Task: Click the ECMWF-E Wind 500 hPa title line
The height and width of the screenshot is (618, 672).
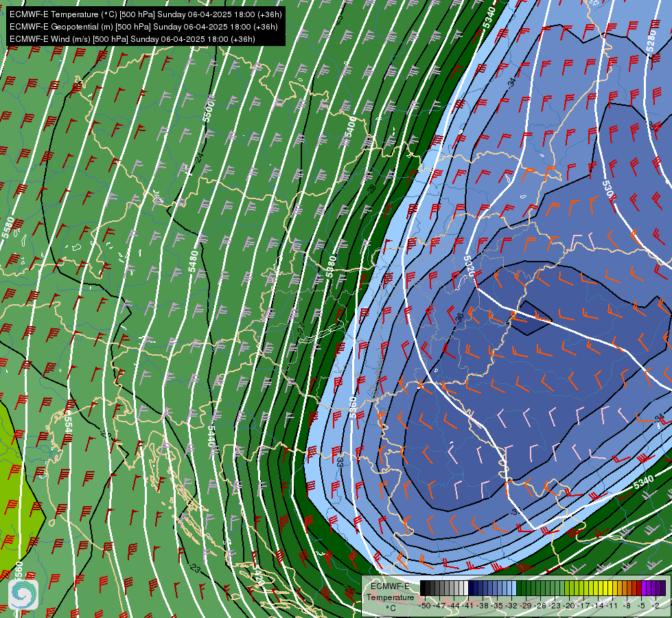Action: tap(132, 39)
